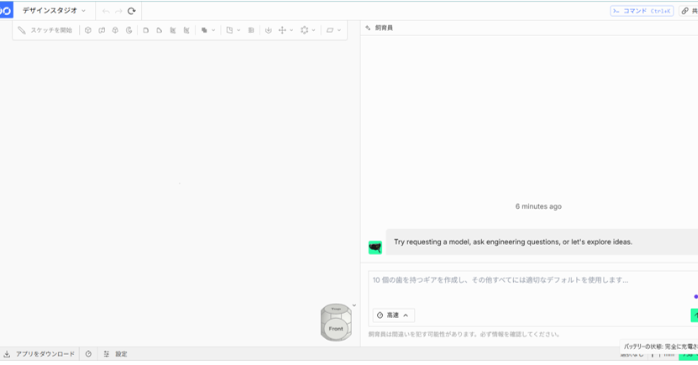This screenshot has width=698, height=365.
Task: Select the Chamfer angled-corner tool
Action: [159, 30]
